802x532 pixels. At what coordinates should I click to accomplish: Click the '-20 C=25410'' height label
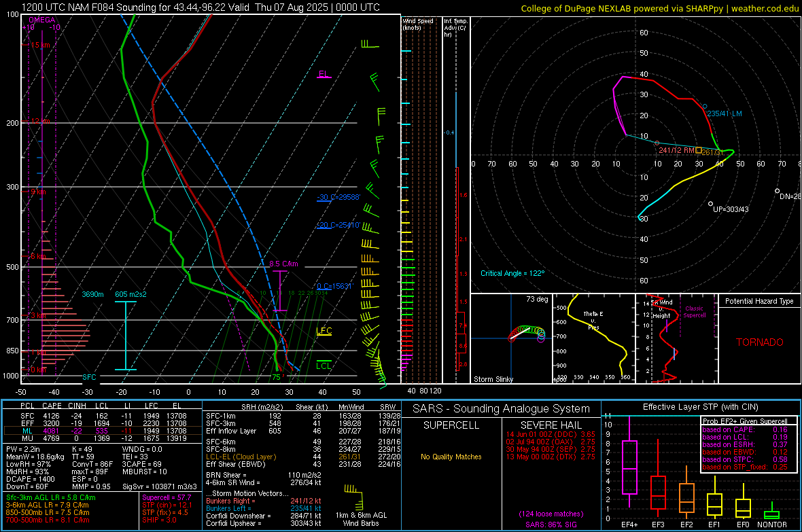click(338, 225)
